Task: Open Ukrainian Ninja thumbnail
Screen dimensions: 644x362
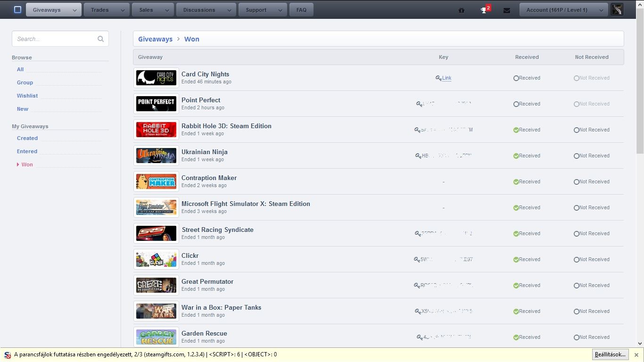Action: [x=156, y=156]
